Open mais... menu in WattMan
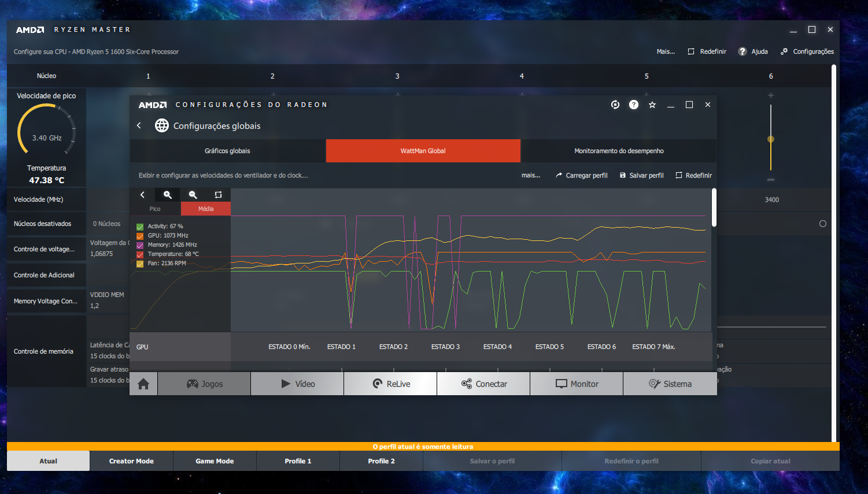The height and width of the screenshot is (494, 868). pyautogui.click(x=531, y=175)
